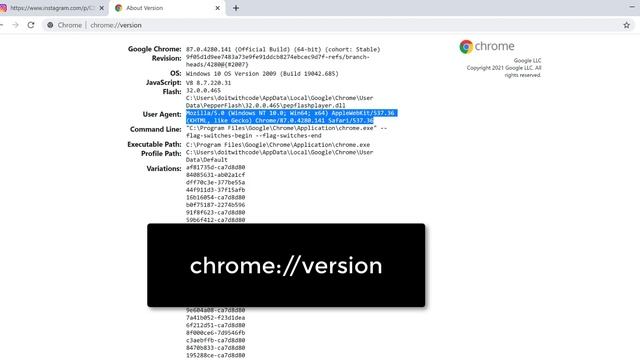
Task: Click the OS value Windows 10 OS Version 2009
Action: tap(262, 74)
